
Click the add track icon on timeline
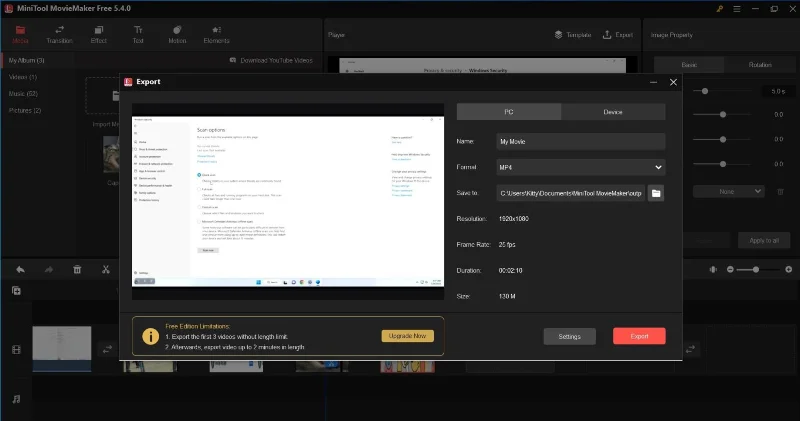[16, 290]
